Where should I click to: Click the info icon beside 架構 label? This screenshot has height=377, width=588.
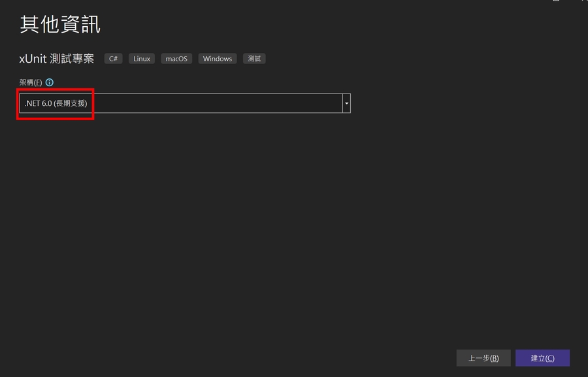pyautogui.click(x=50, y=82)
